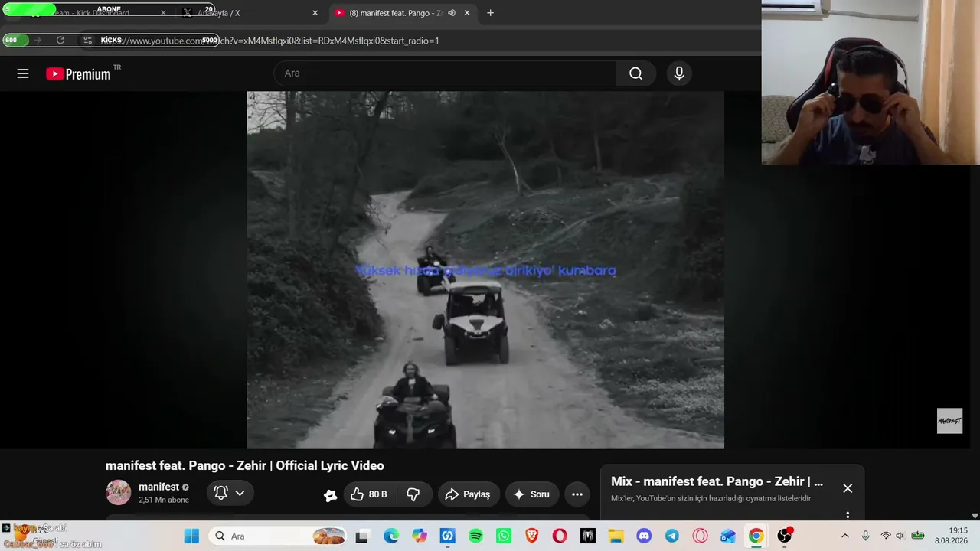This screenshot has height=551, width=980.
Task: Open WhatsApp from the taskbar
Action: click(x=503, y=536)
